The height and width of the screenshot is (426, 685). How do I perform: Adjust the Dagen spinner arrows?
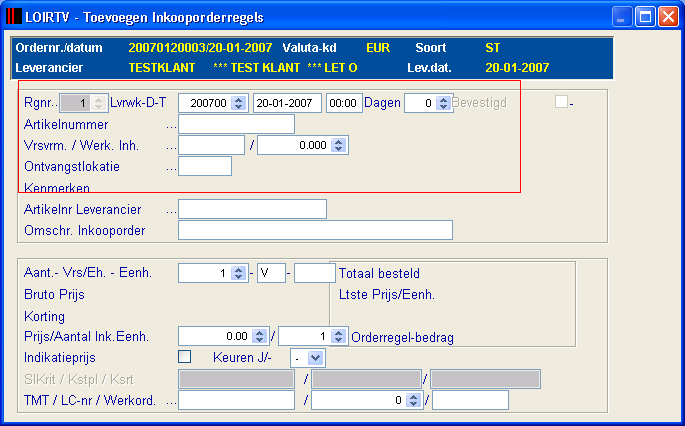[443, 103]
